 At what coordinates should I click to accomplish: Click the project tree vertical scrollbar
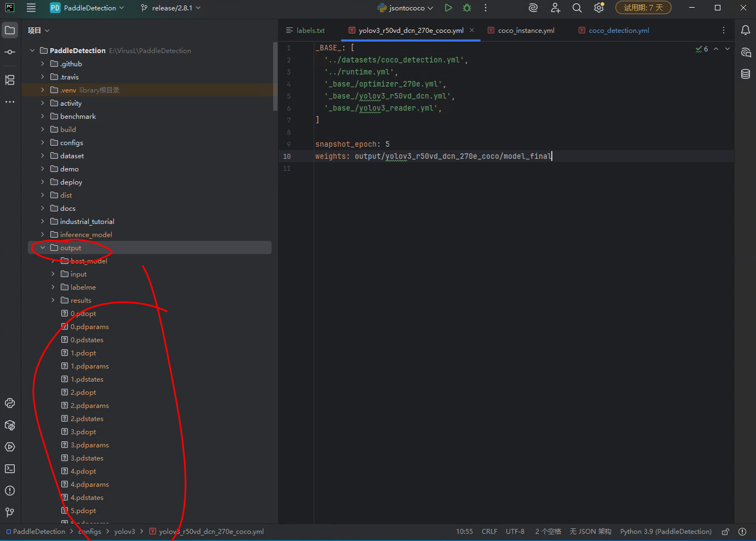275,77
